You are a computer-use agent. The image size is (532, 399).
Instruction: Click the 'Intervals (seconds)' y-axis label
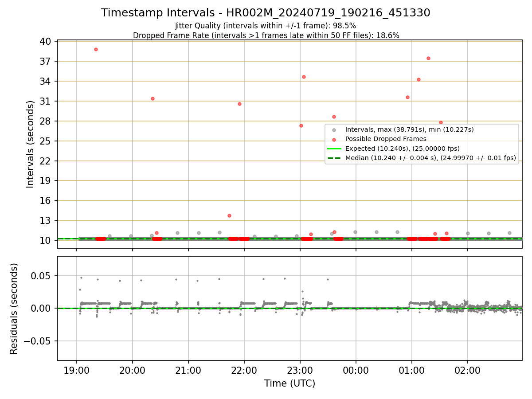pyautogui.click(x=31, y=144)
